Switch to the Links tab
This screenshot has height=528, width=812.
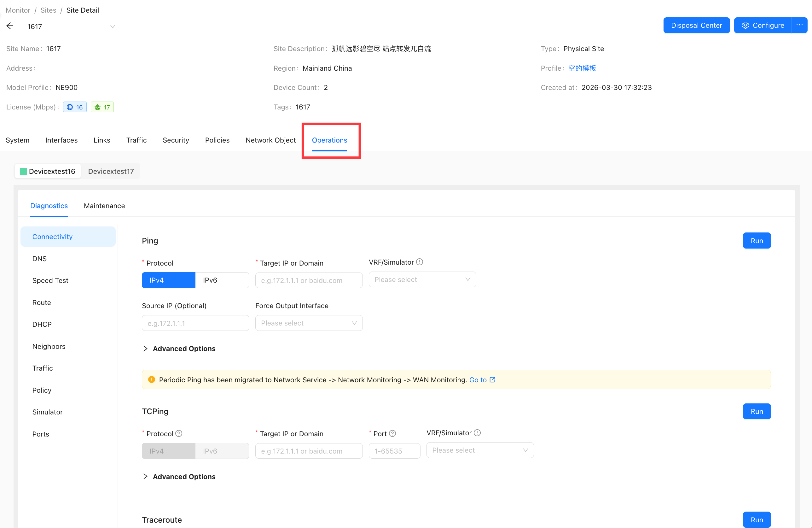click(102, 140)
